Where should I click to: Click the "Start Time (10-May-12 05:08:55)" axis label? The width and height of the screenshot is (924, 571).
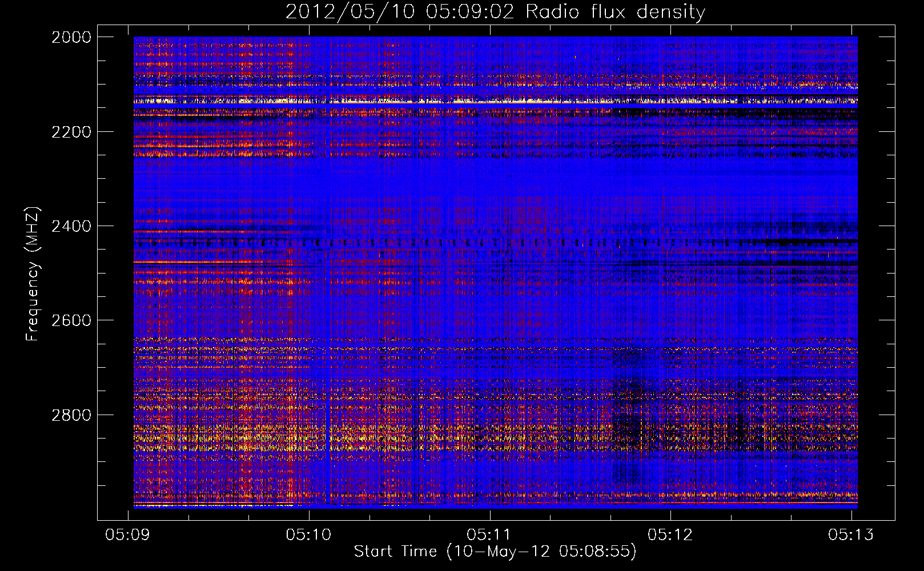click(495, 552)
